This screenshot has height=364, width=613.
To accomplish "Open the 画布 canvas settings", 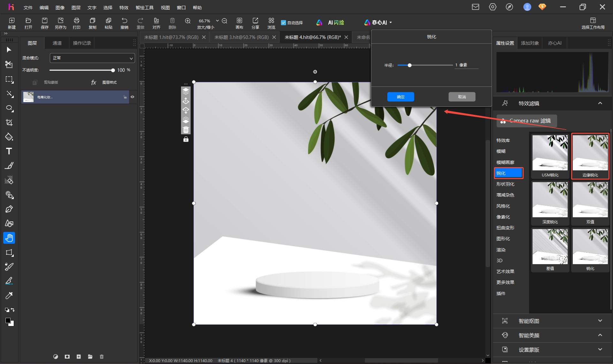I will 239,23.
